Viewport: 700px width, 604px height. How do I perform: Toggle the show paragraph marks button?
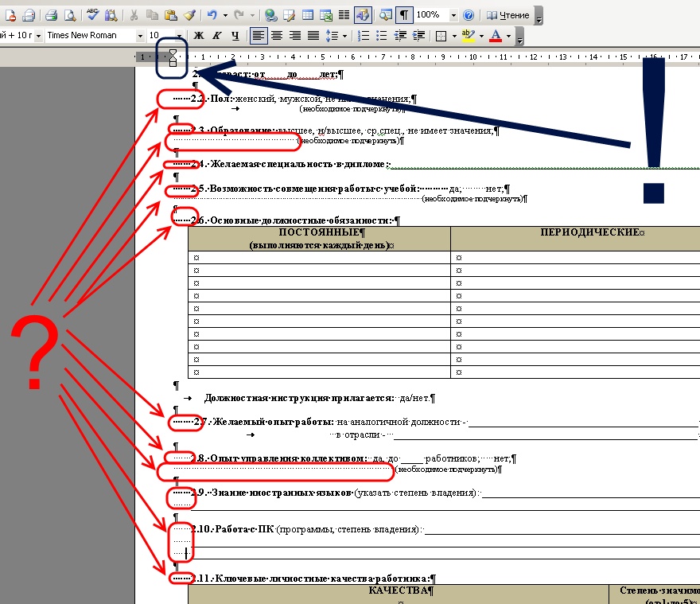tap(405, 15)
